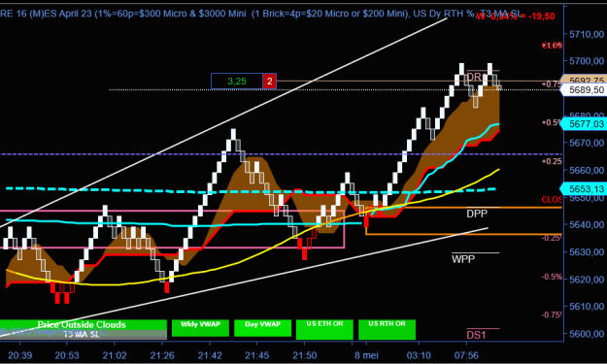The width and height of the screenshot is (607, 364).
Task: Click the DPP pivot label
Action: 477,214
